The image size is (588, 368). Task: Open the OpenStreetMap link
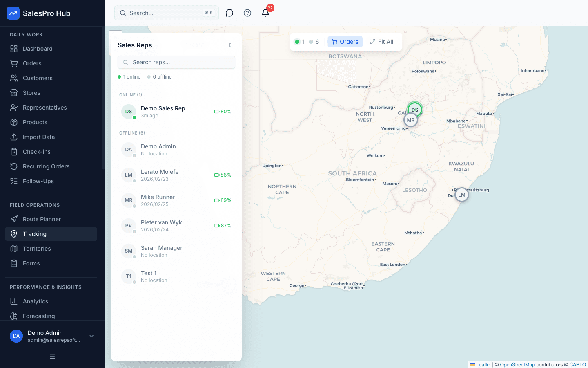(517, 365)
